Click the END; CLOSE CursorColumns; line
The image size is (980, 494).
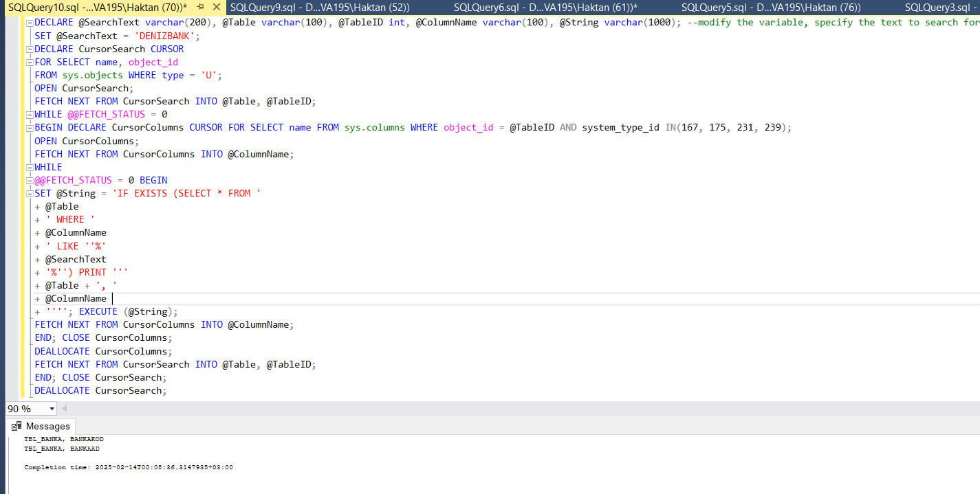[103, 337]
